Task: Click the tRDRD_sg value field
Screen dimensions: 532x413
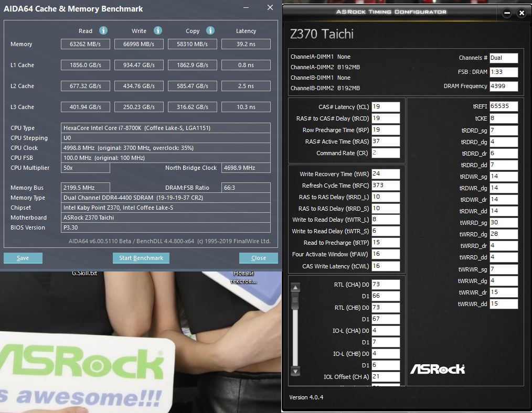Action: tap(504, 131)
